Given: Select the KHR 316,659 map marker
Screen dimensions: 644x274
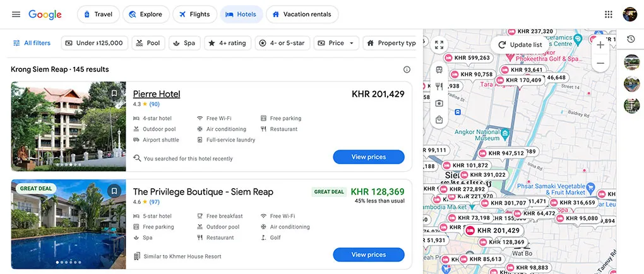Looking at the screenshot, I should (574, 203).
